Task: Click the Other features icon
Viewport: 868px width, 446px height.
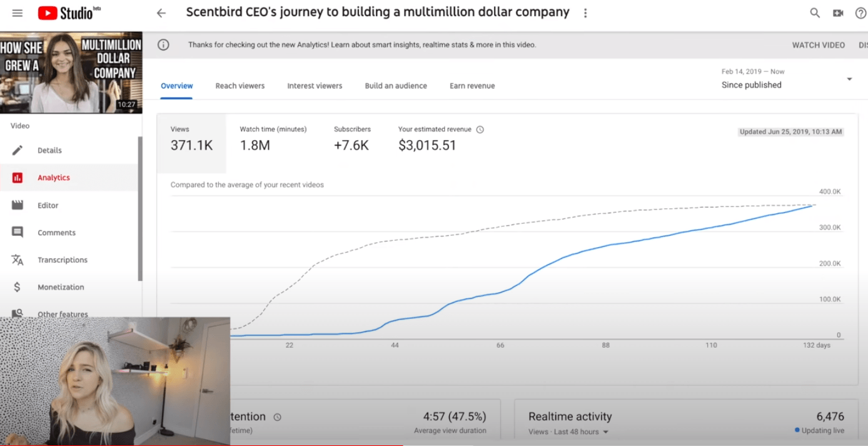Action: click(x=18, y=313)
